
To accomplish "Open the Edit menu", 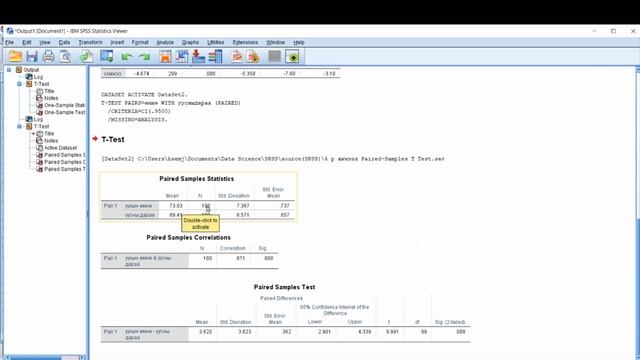I will coord(27,42).
